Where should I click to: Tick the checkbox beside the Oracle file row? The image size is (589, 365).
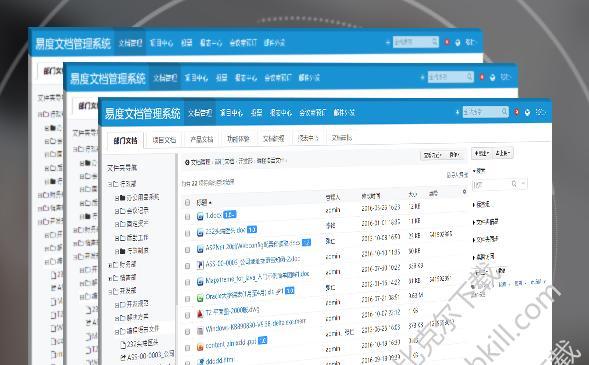[187, 299]
